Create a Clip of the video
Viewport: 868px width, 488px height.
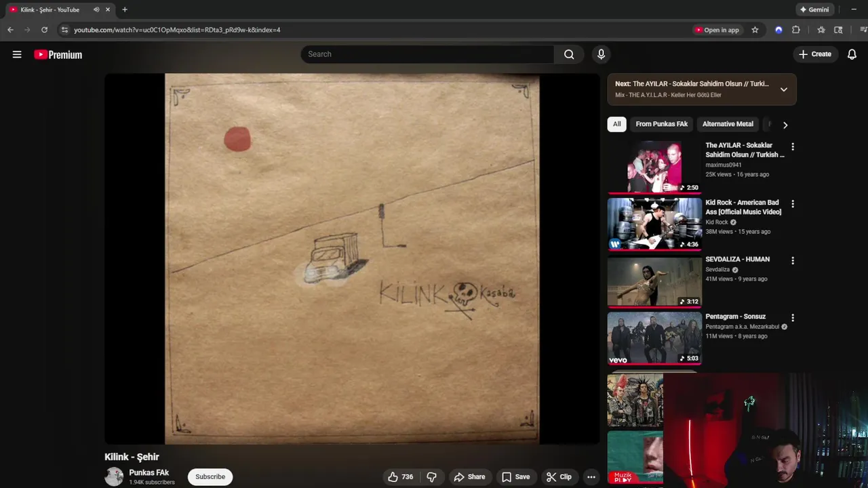click(x=559, y=477)
